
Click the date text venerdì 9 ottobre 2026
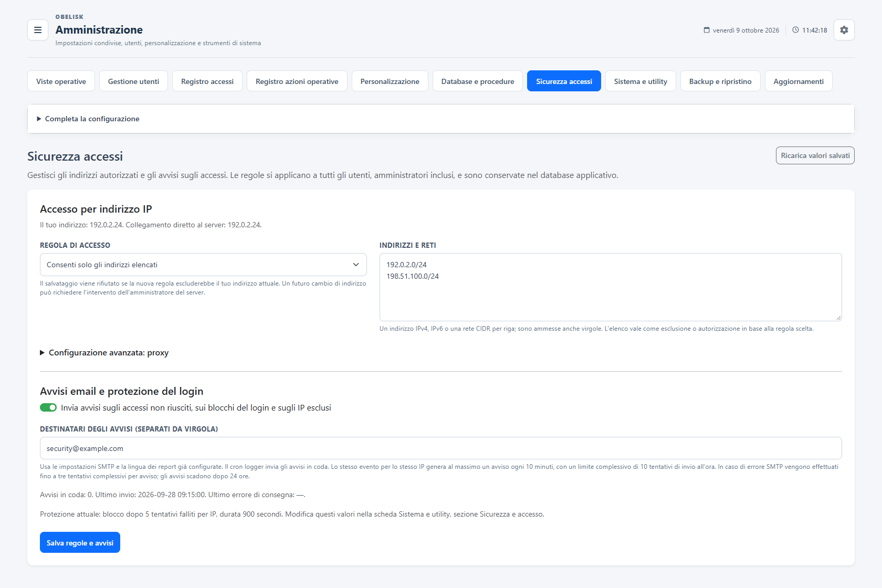(746, 30)
